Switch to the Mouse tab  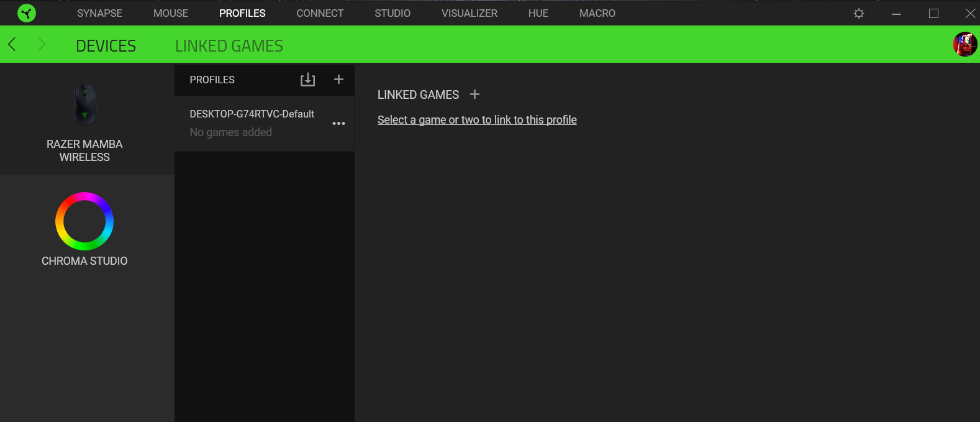click(171, 13)
